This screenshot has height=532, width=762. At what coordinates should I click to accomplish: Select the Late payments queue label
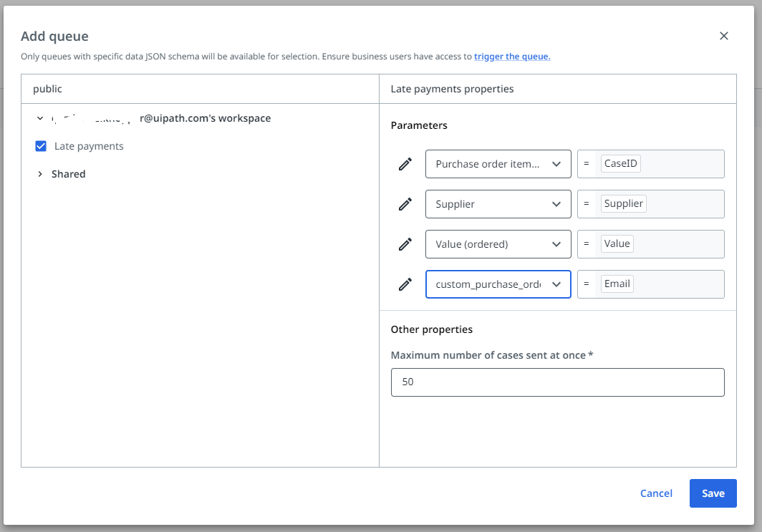coord(89,146)
